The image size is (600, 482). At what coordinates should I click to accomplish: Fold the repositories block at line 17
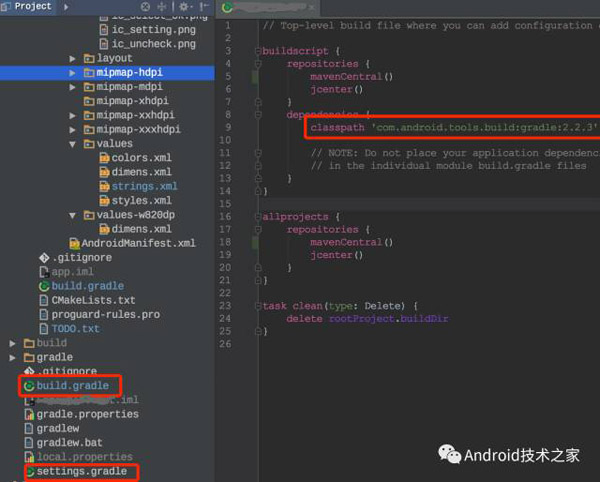click(x=258, y=230)
